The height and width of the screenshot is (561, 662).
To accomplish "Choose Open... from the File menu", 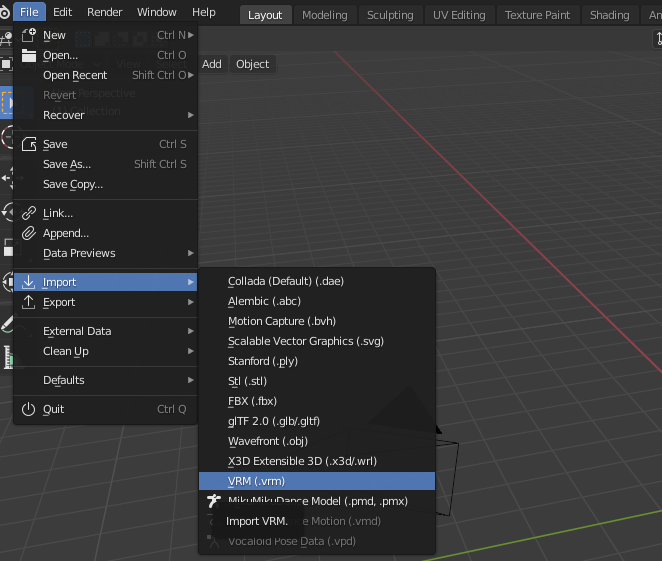I will point(106,55).
